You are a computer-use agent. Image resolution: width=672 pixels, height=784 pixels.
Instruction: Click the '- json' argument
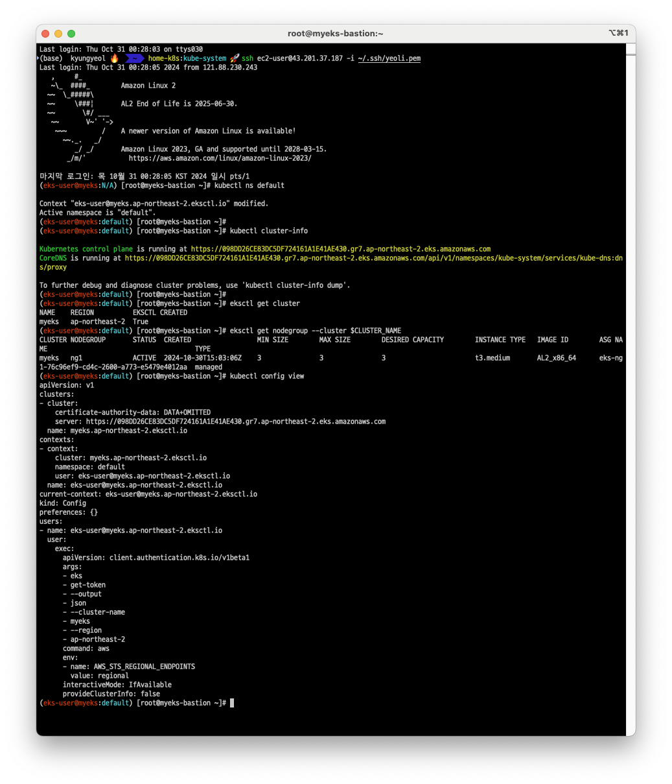(x=75, y=603)
